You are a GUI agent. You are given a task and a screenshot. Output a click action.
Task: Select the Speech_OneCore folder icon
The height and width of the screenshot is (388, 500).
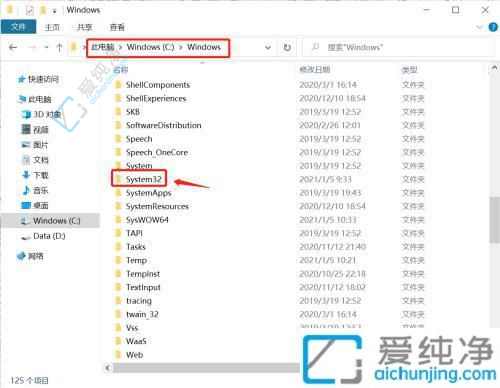118,152
